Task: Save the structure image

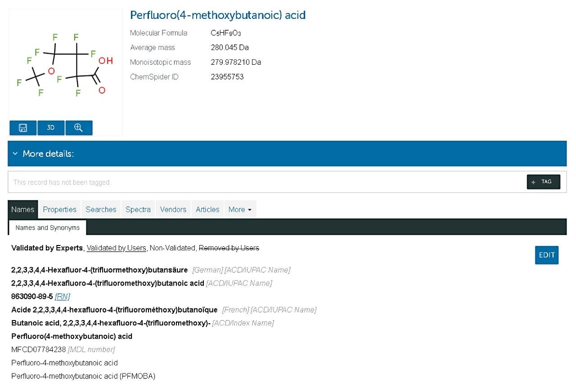Action: click(22, 128)
